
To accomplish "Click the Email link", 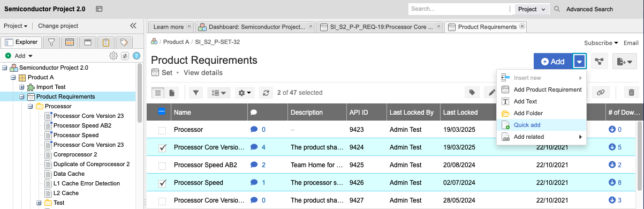I will [631, 43].
